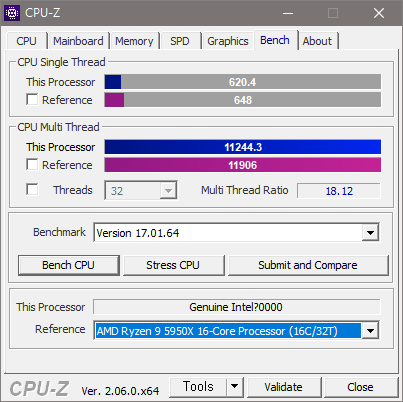Enable Multi Thread Reference checkbox

32,164
